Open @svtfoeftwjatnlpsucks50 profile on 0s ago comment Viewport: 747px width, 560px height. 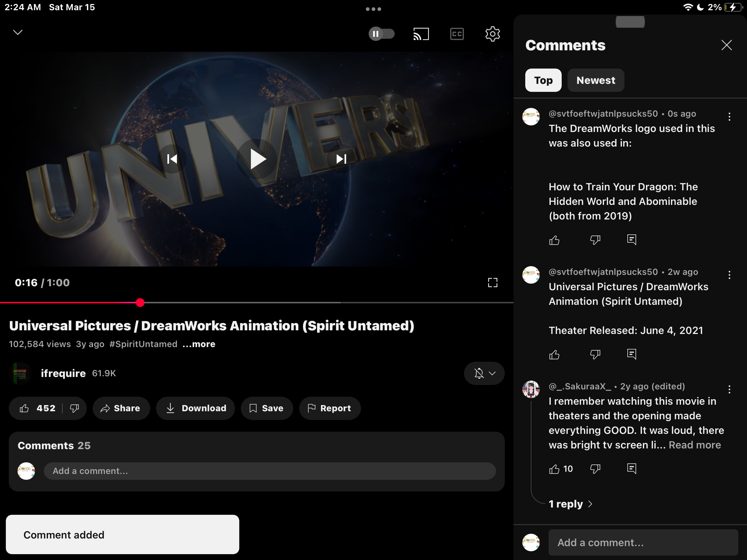click(603, 114)
